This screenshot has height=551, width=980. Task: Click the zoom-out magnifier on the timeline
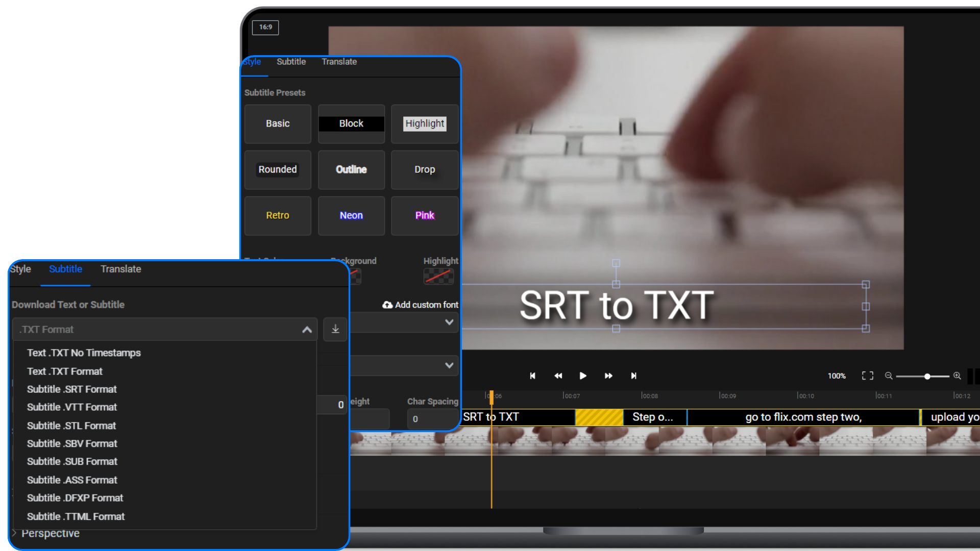(888, 375)
